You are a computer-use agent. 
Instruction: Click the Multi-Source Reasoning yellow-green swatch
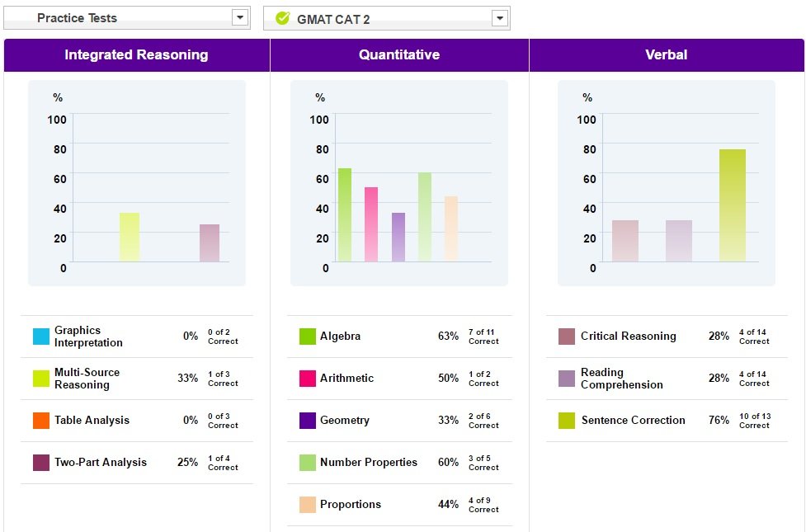(x=41, y=379)
